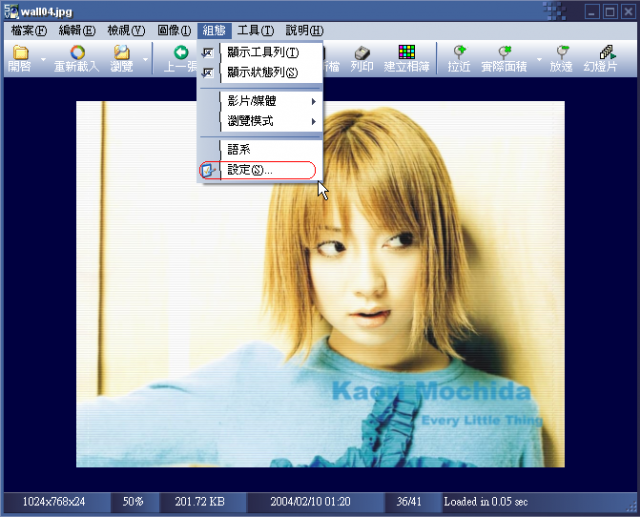Expand the 實際面積 dropdown arrow
The image size is (640, 517).
(x=539, y=60)
